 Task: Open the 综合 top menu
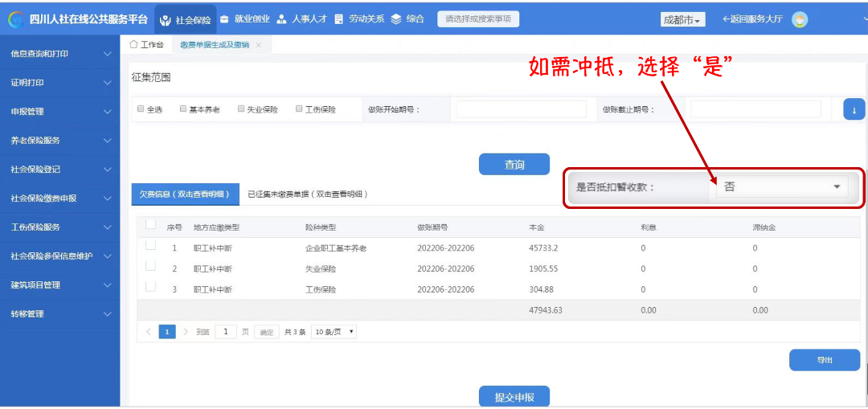pos(407,18)
